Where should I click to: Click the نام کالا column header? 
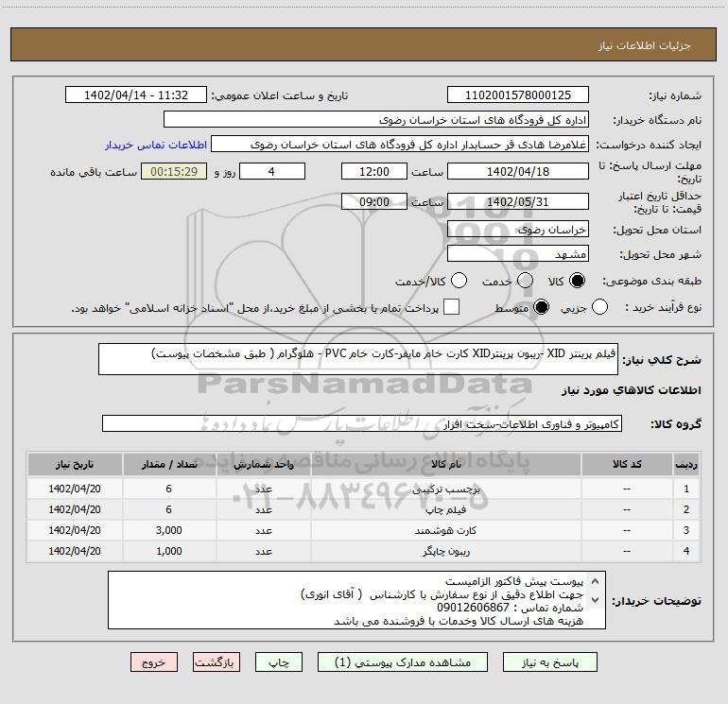445,465
